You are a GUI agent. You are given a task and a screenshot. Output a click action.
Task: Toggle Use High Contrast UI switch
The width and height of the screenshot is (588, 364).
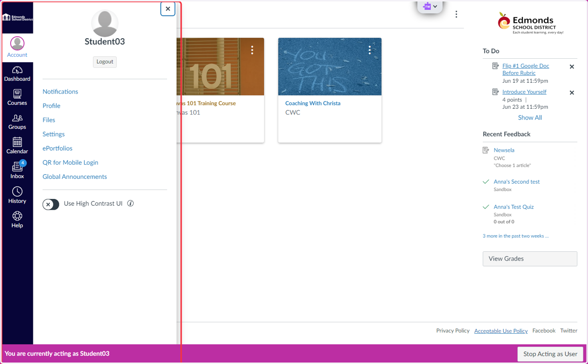click(x=51, y=204)
